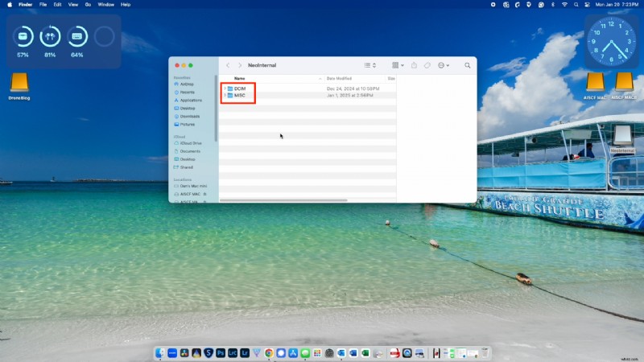Open the View menu in menu bar
This screenshot has width=644, height=362.
point(71,4)
